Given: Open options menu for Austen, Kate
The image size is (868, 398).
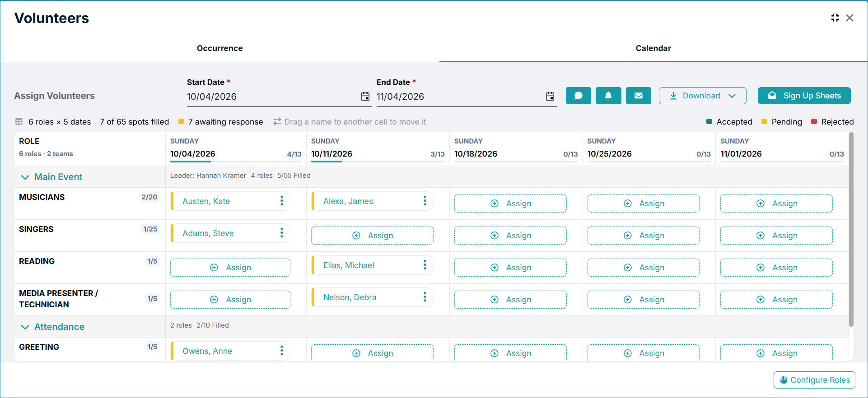Looking at the screenshot, I should point(282,201).
